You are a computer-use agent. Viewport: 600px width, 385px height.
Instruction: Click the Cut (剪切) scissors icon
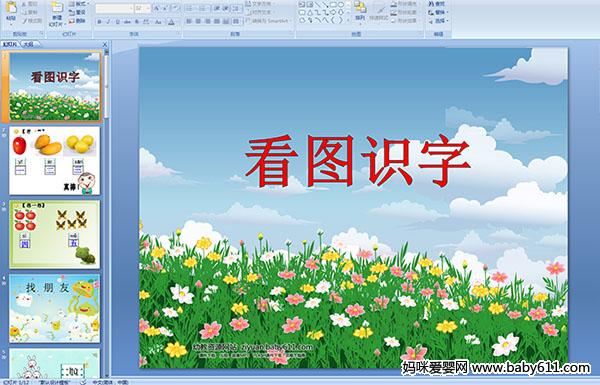(24, 4)
